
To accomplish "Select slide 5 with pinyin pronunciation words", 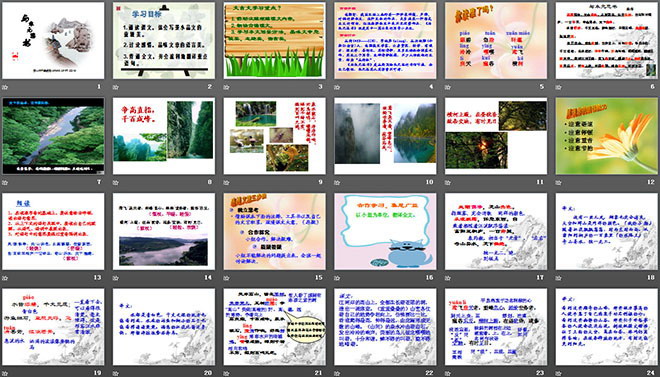I will (496, 40).
